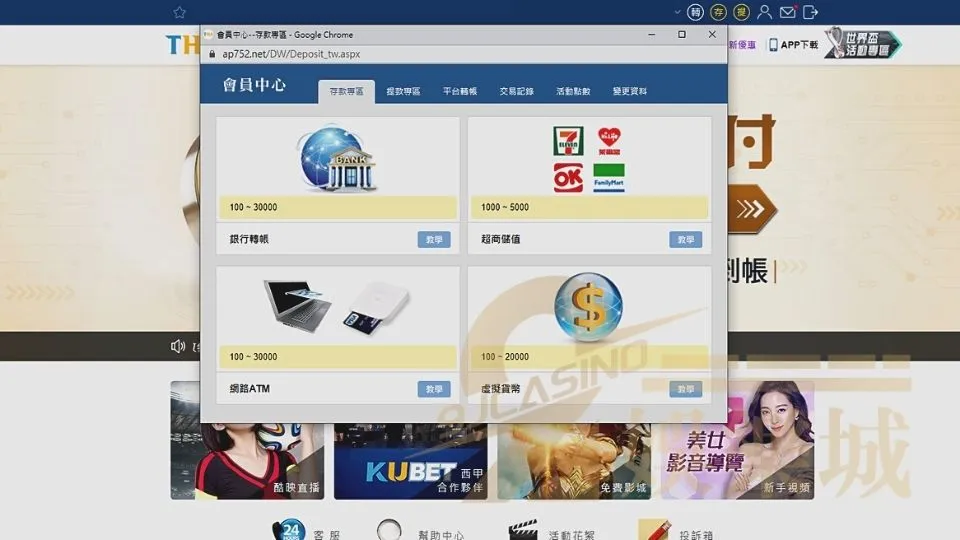
Task: Click the Hi-Life heart logo in 超商儲值
Action: pos(609,141)
